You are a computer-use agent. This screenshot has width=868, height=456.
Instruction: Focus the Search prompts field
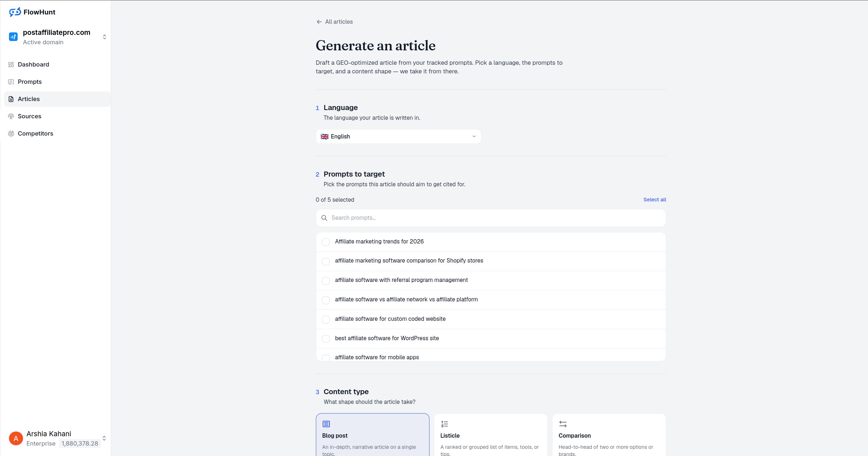491,218
